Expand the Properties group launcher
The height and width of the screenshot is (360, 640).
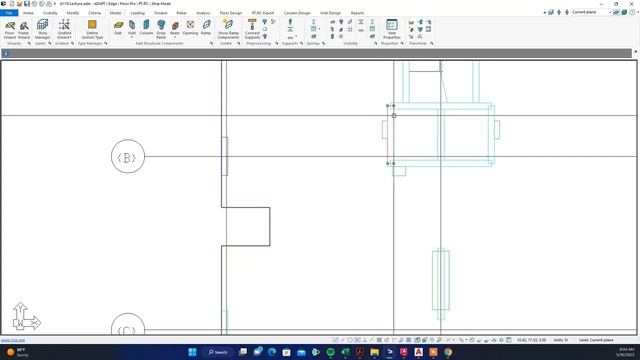point(402,43)
